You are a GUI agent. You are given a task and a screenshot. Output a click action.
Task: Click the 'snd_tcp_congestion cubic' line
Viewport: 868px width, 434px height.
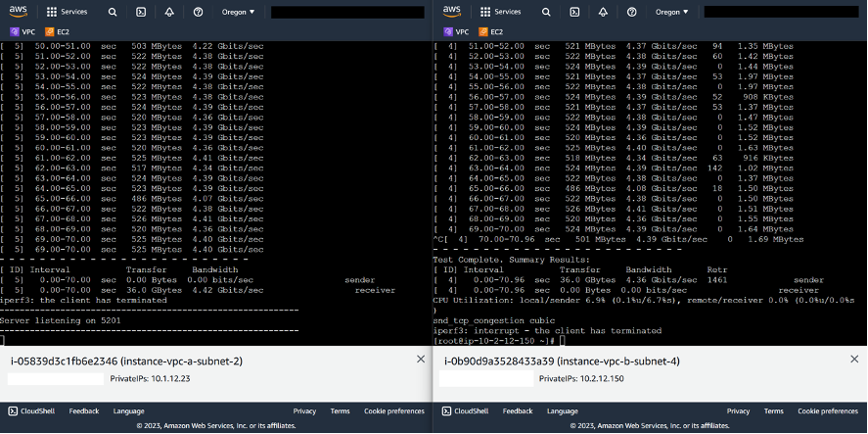494,320
